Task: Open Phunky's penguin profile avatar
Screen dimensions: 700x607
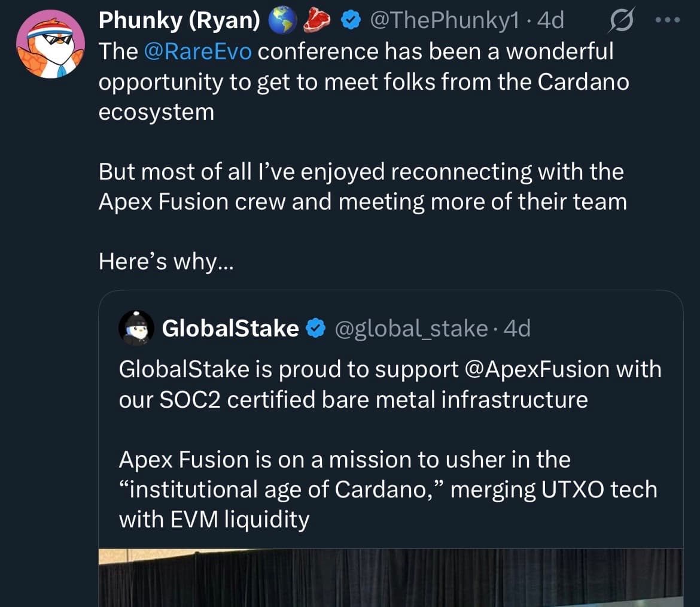Action: (50, 45)
